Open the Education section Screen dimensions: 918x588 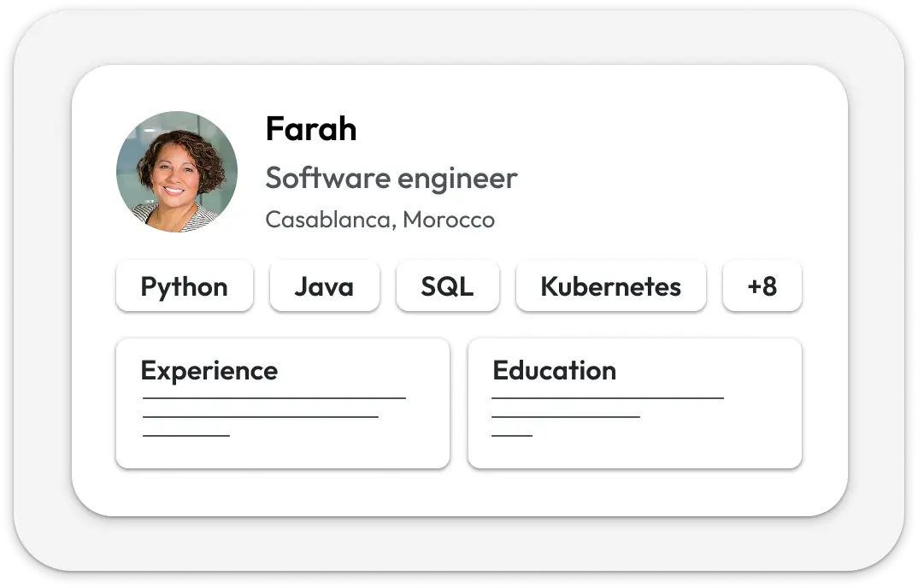[x=634, y=402]
